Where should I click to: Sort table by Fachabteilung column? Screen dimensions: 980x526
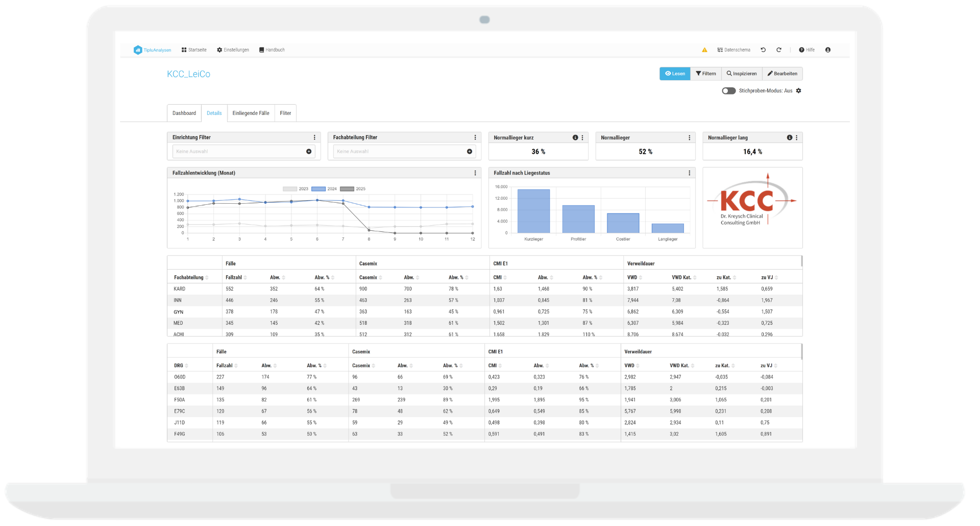[191, 278]
